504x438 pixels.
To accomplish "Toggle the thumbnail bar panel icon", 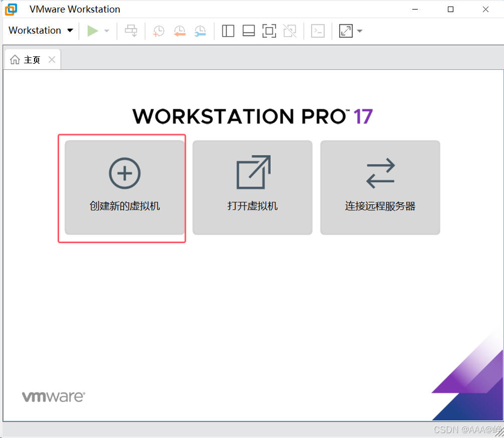I will tap(248, 31).
